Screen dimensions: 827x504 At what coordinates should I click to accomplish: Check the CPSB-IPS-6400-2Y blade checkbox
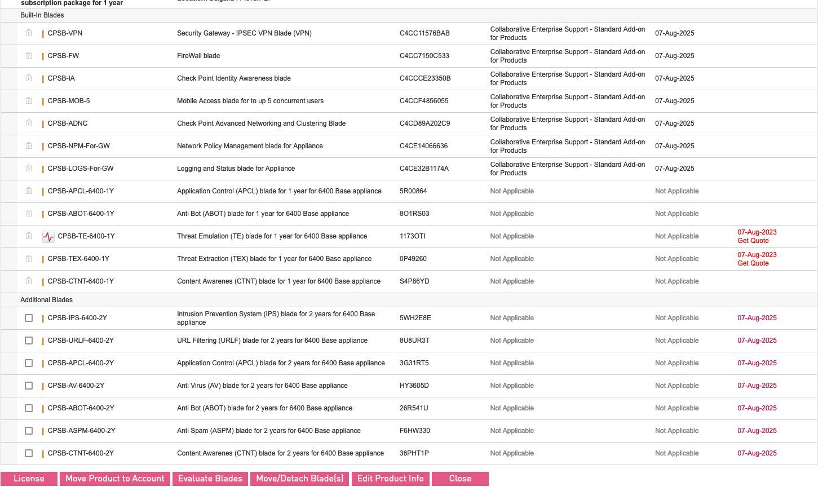pyautogui.click(x=29, y=318)
